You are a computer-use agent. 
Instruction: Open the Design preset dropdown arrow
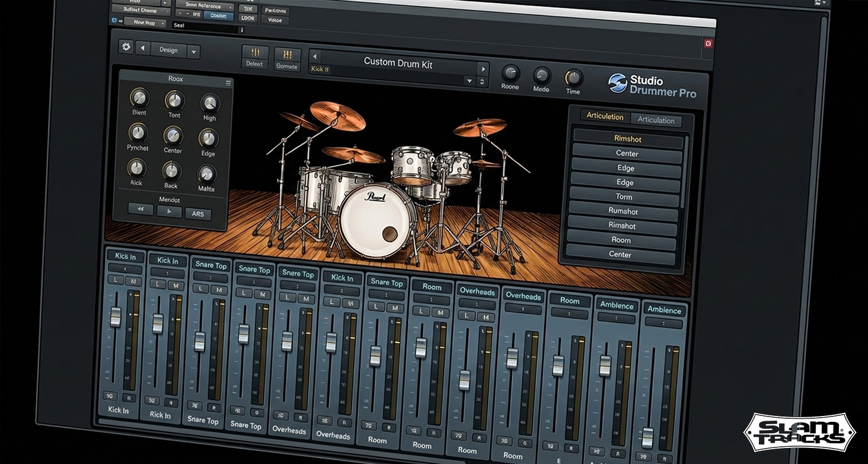tap(194, 51)
